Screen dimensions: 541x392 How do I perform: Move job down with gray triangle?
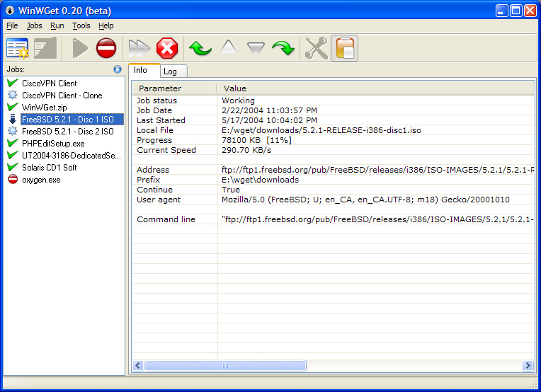[256, 49]
